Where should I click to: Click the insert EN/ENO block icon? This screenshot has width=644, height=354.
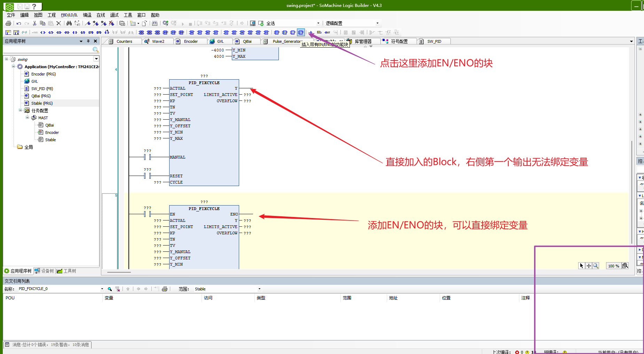301,32
